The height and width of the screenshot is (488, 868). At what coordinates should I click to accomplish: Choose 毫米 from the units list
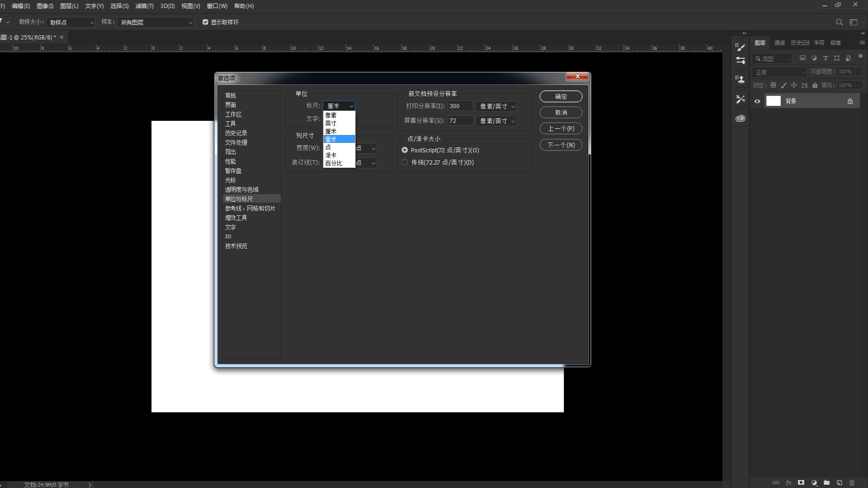pyautogui.click(x=339, y=139)
